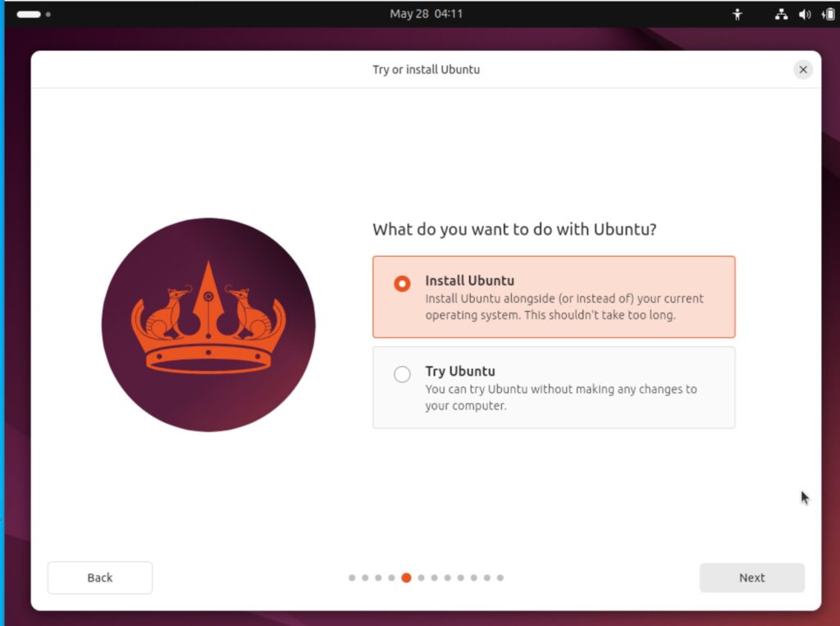Select the Try Ubuntu radio button
Image resolution: width=840 pixels, height=626 pixels.
(402, 374)
